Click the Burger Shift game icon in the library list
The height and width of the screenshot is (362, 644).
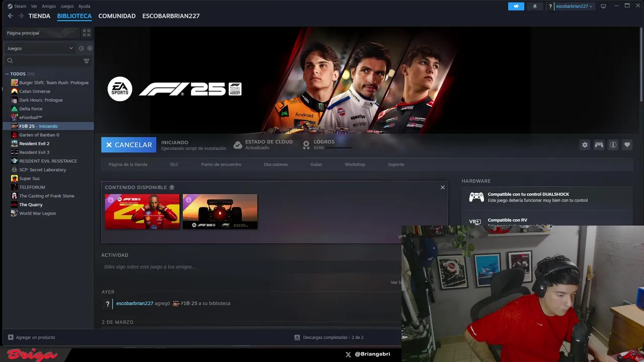(x=15, y=82)
